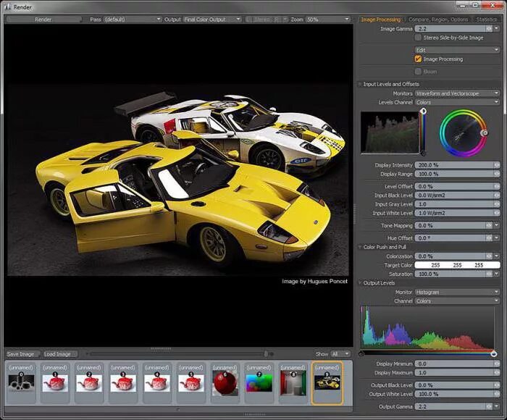Enable Stereo Side-by-Side Image checkbox
The height and width of the screenshot is (420, 507).
(419, 37)
